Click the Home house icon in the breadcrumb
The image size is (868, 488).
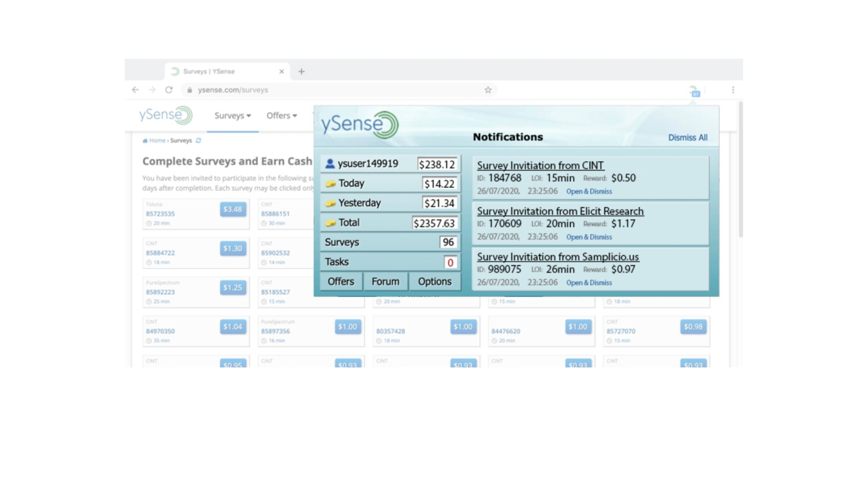tap(145, 140)
